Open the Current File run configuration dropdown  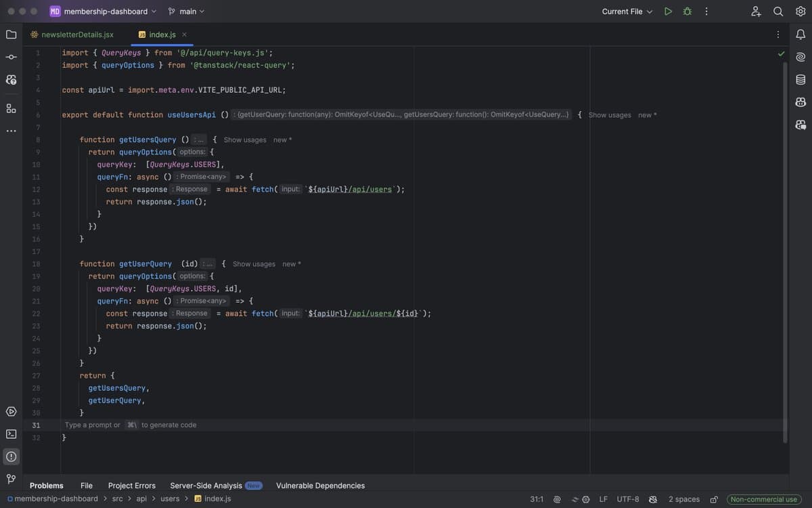pyautogui.click(x=627, y=12)
